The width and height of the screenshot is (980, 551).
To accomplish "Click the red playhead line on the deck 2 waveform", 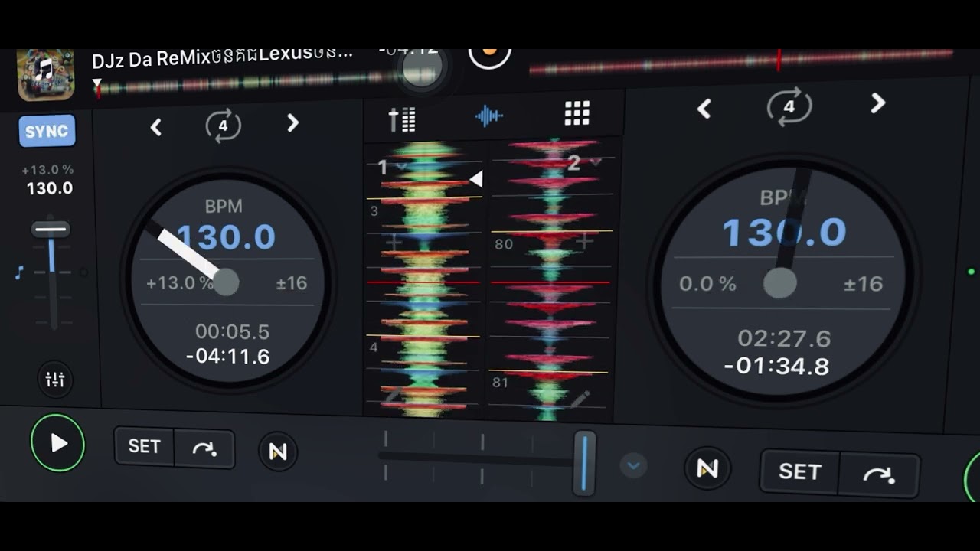I will pyautogui.click(x=550, y=283).
